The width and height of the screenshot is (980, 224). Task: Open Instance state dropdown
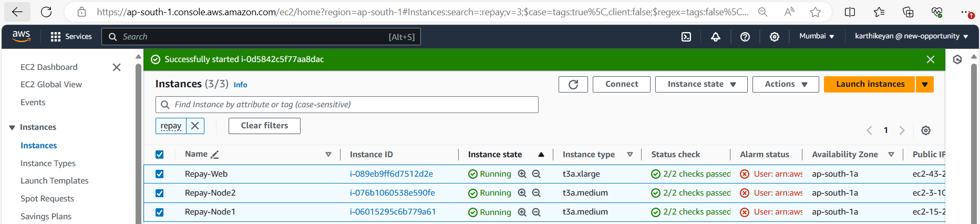tap(701, 84)
